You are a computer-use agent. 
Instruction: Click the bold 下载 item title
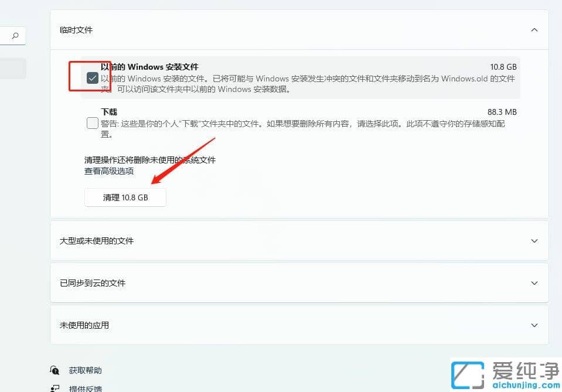pos(109,112)
